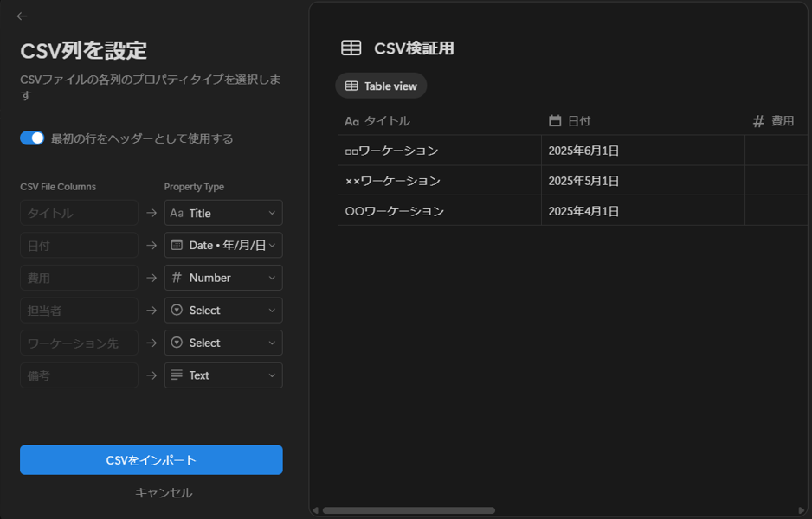Viewport: 812px width, 519px height.
Task: Click the scrollbar right arrow in preview
Action: click(x=802, y=510)
